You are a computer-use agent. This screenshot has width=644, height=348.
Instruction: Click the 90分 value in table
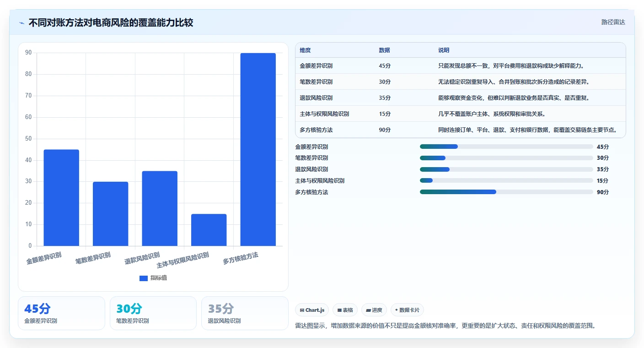click(385, 130)
